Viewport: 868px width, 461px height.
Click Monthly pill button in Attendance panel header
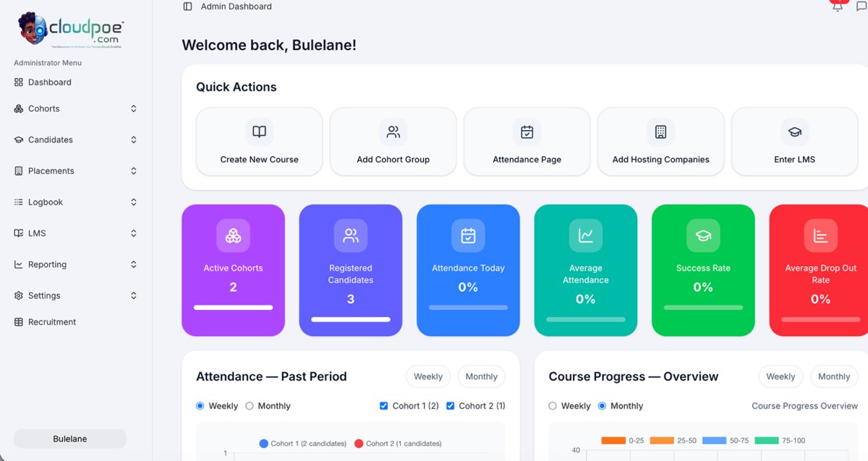click(x=482, y=376)
